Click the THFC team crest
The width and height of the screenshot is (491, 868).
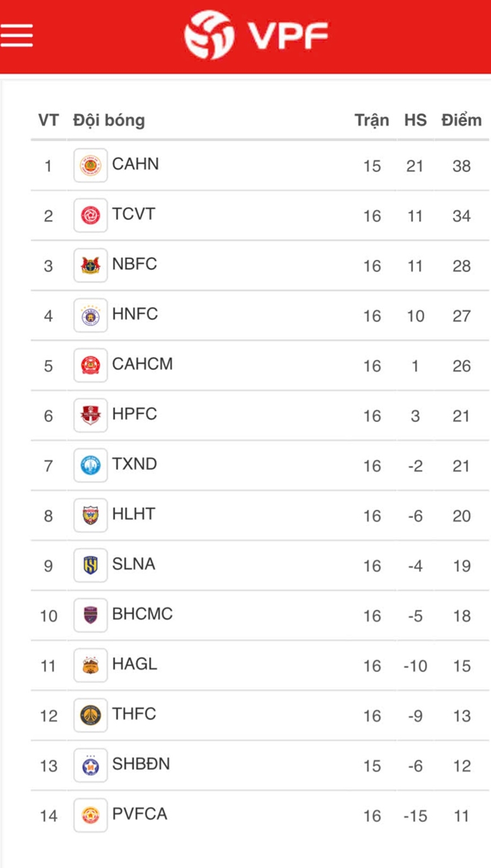pyautogui.click(x=90, y=716)
